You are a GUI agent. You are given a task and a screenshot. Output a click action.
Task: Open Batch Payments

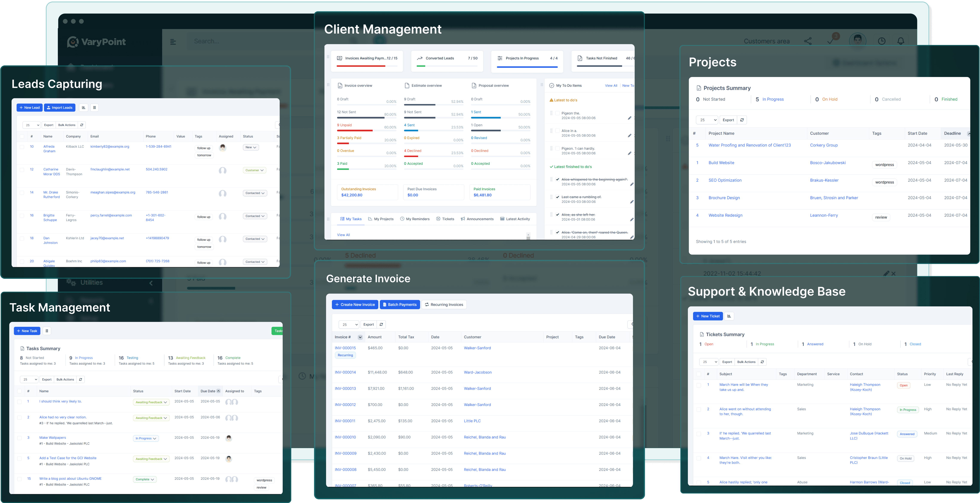tap(400, 305)
